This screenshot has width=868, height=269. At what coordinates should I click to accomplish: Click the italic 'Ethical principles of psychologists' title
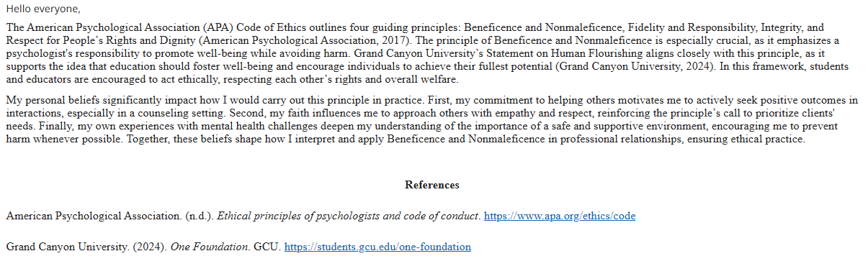coord(300,216)
